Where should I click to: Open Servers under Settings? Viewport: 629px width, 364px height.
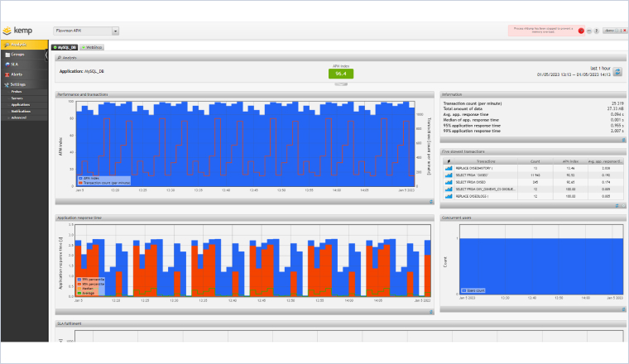click(x=17, y=98)
